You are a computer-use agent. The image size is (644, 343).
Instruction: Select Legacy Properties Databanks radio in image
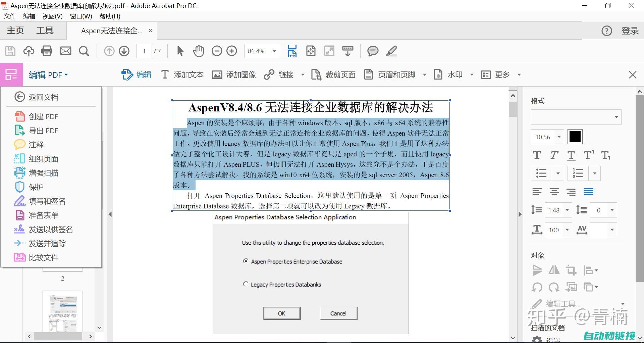246,284
